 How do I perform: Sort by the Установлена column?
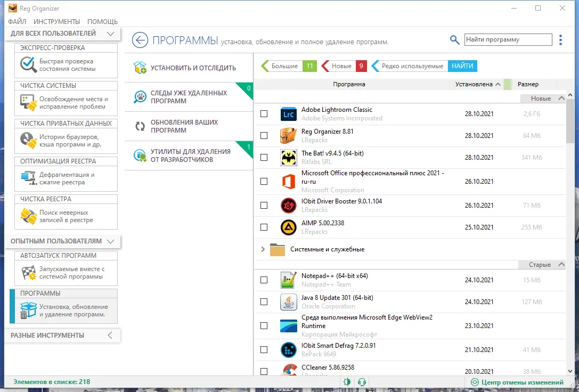tap(477, 84)
